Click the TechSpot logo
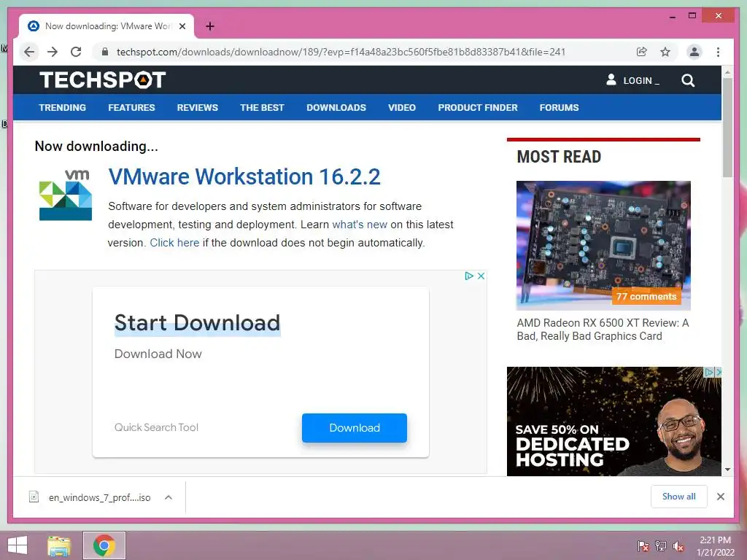This screenshot has height=560, width=747. (x=102, y=79)
